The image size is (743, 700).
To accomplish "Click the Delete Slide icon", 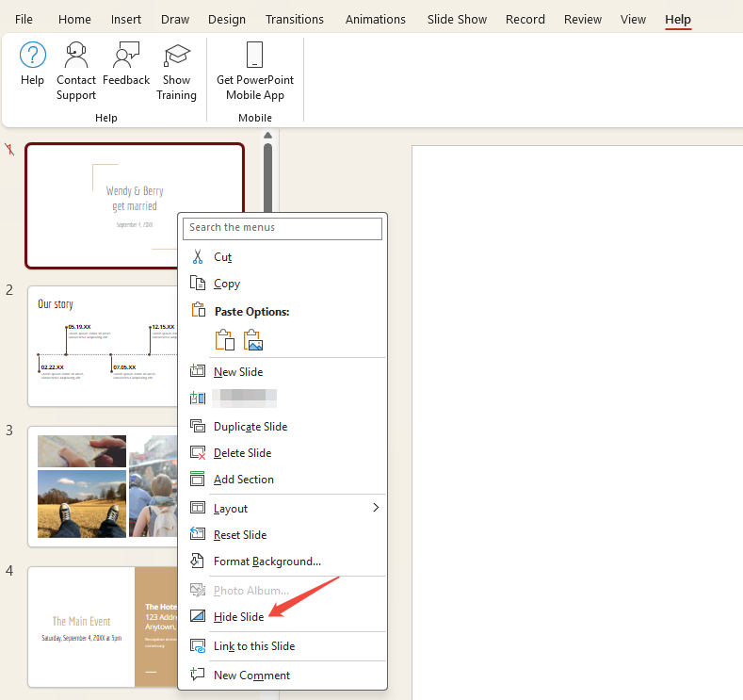I will click(x=198, y=452).
